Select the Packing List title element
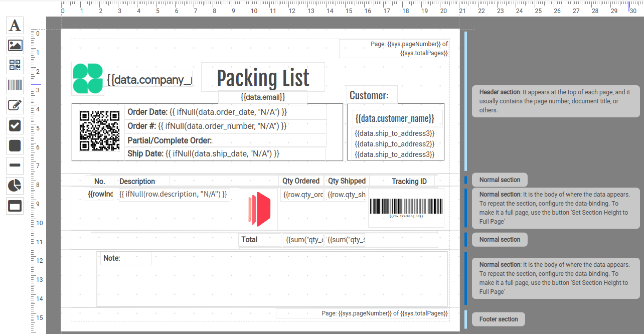 coord(263,78)
